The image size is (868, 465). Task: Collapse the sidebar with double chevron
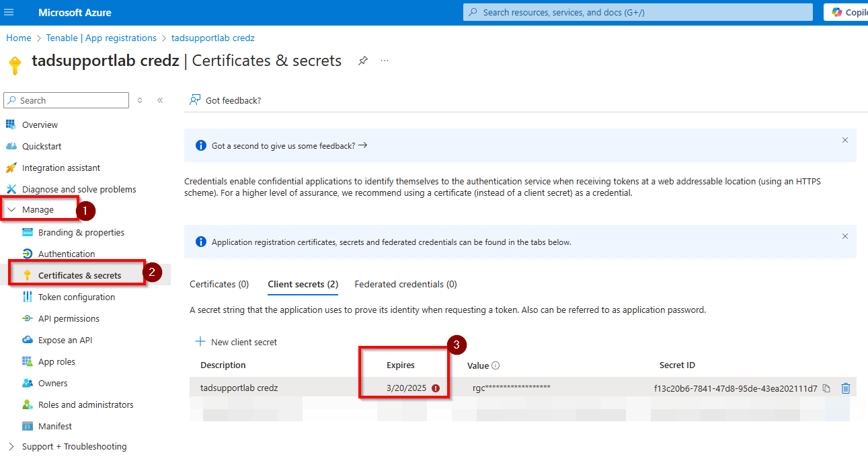160,100
